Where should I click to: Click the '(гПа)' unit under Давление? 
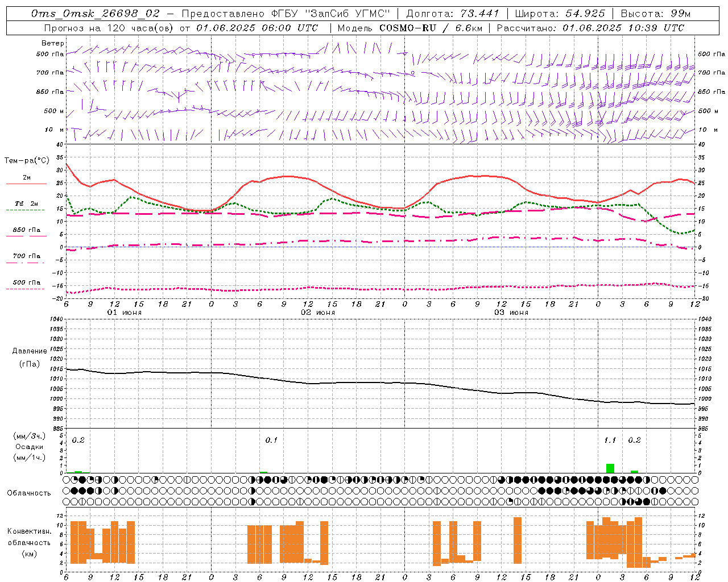(x=30, y=364)
